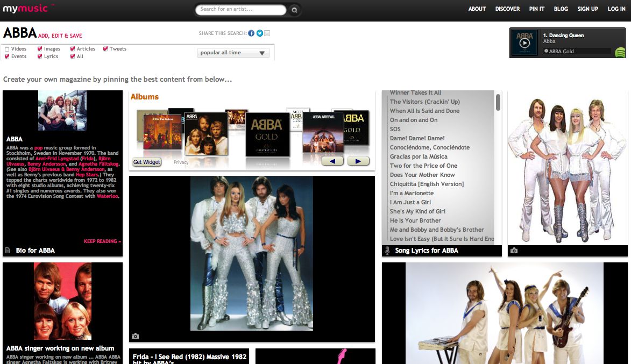Screen dimensions: 631x364
Task: Open lyrics for SOS
Action: pos(395,129)
